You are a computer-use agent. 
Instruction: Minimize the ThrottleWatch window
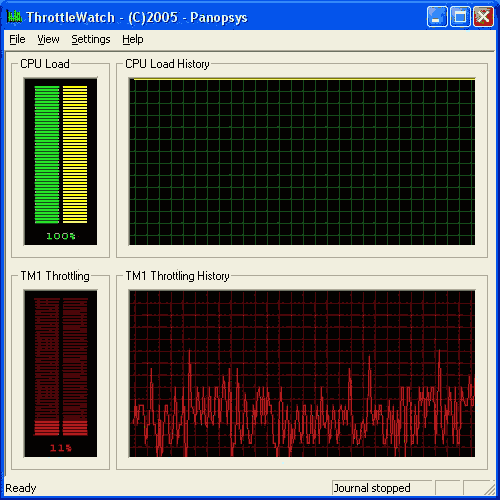[x=437, y=16]
